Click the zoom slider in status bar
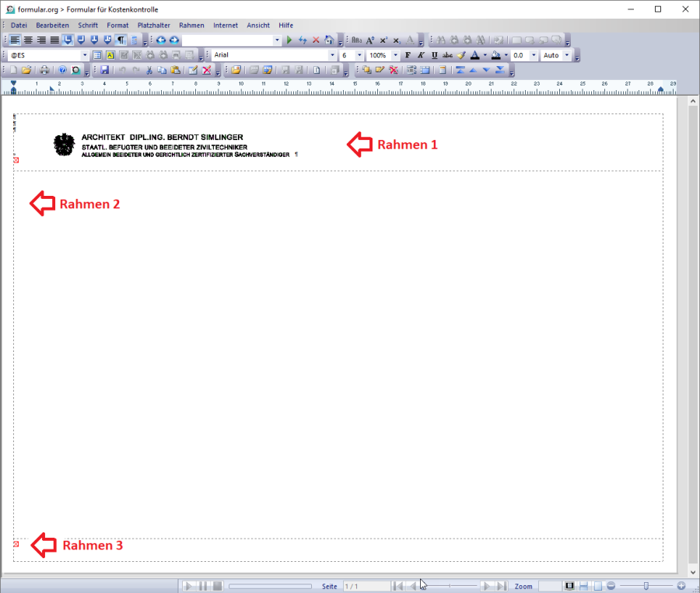 [646, 585]
